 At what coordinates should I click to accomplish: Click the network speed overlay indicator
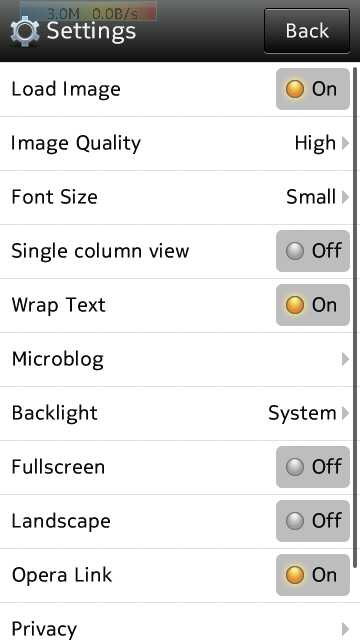point(89,12)
